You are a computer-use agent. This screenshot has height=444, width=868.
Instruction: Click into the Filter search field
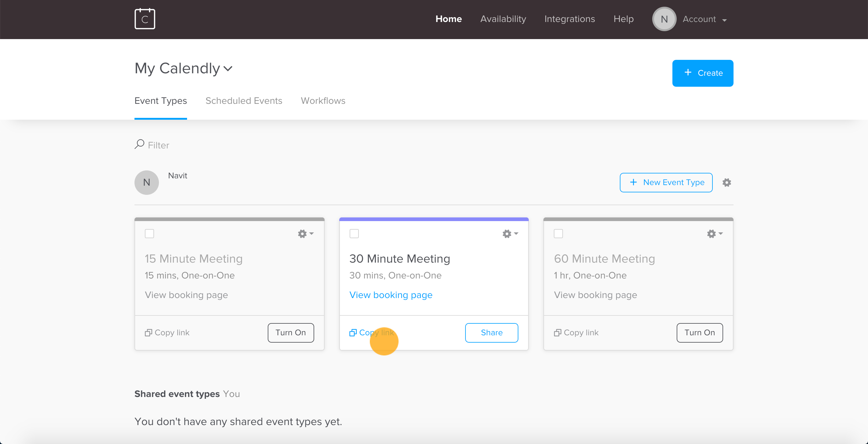click(158, 145)
